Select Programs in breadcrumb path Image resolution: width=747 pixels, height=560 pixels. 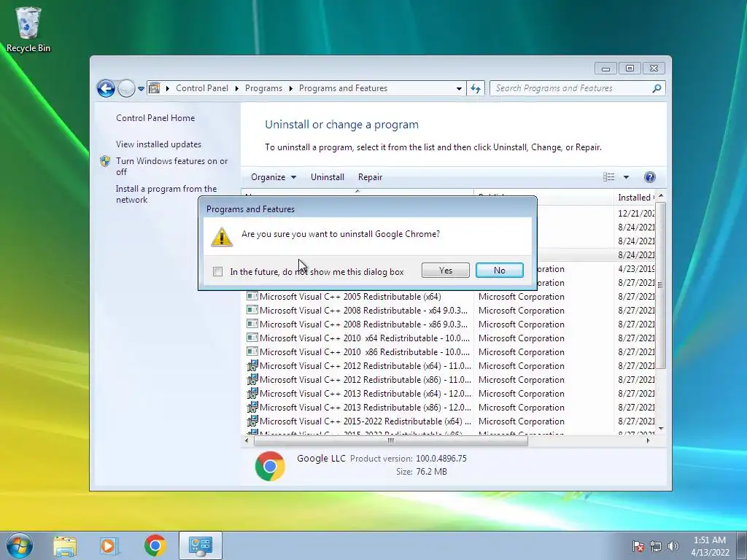[x=263, y=88]
